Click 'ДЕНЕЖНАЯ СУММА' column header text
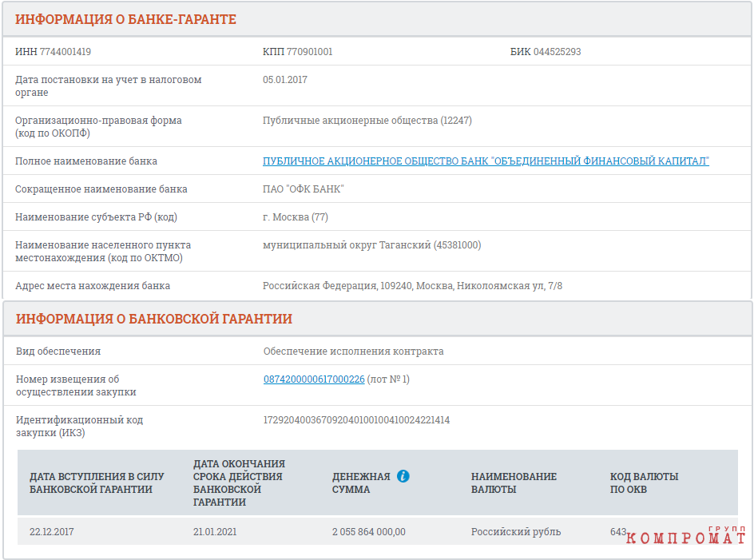The width and height of the screenshot is (754, 560). coord(361,483)
